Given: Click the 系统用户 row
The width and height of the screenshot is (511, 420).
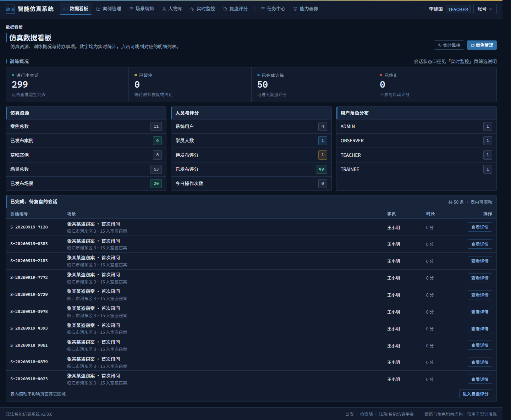Looking at the screenshot, I should point(251,126).
